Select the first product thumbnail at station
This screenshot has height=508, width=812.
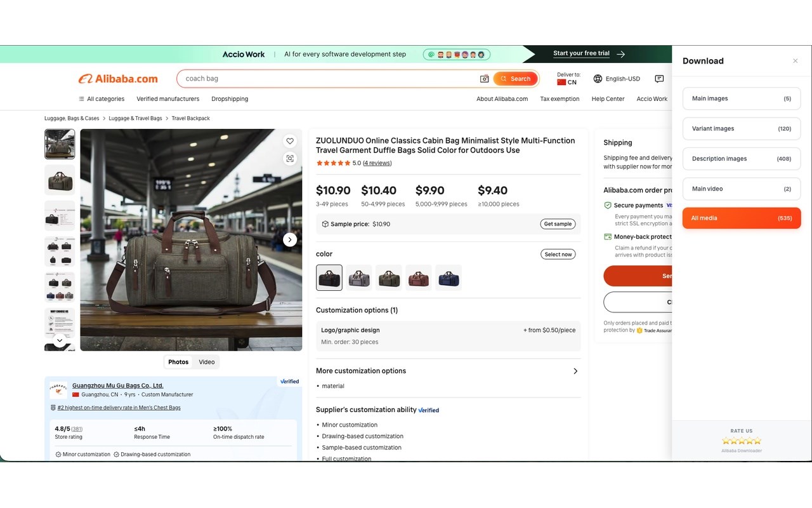(x=60, y=144)
